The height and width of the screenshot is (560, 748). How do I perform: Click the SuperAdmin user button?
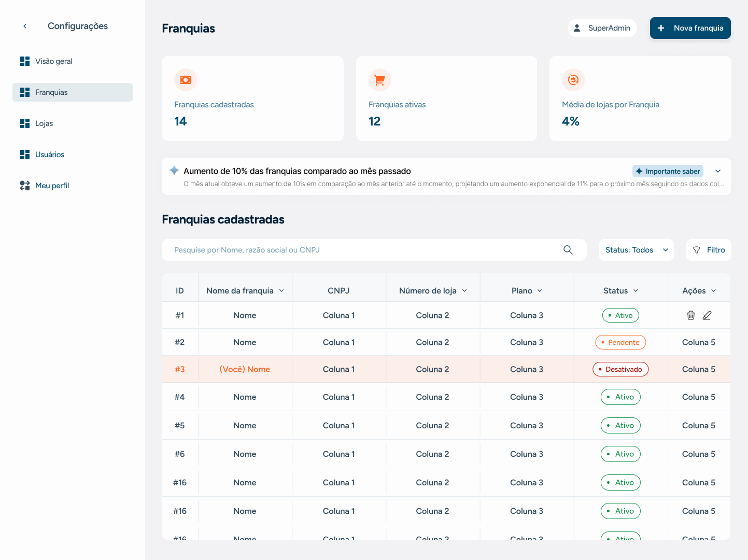point(602,28)
